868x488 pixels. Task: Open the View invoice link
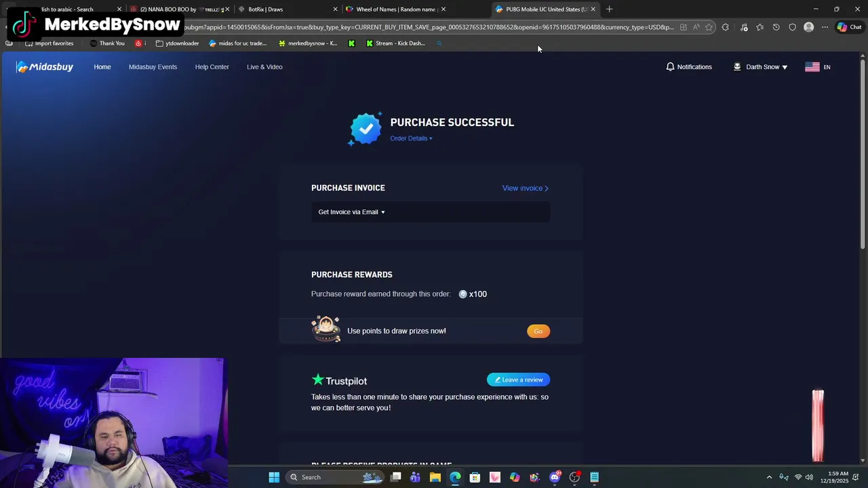pos(526,188)
